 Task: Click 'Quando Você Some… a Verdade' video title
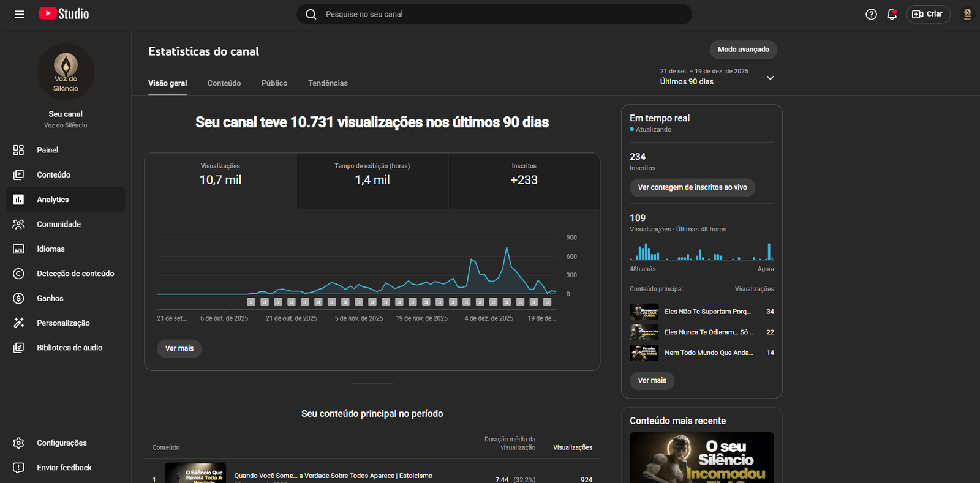click(x=333, y=476)
